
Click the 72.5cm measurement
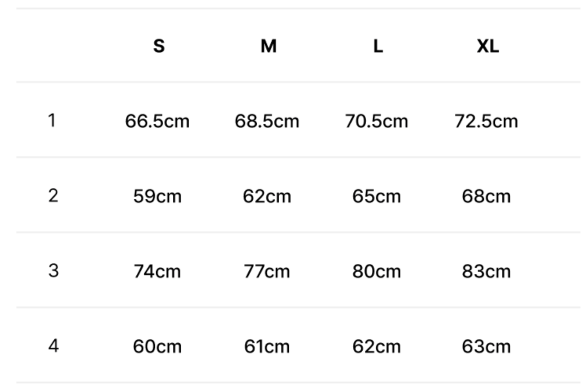tap(486, 121)
